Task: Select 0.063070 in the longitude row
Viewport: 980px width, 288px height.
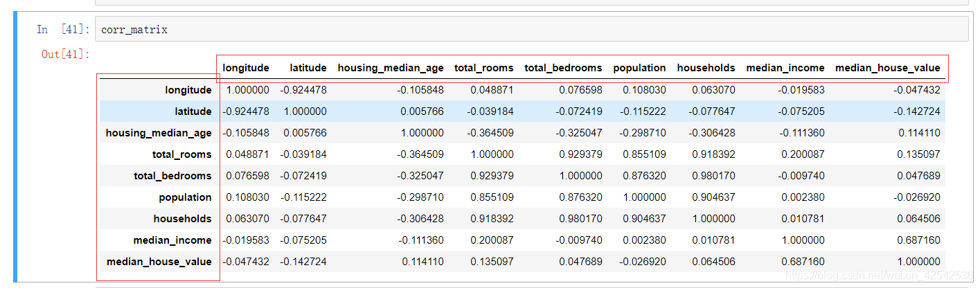Action: (x=714, y=90)
